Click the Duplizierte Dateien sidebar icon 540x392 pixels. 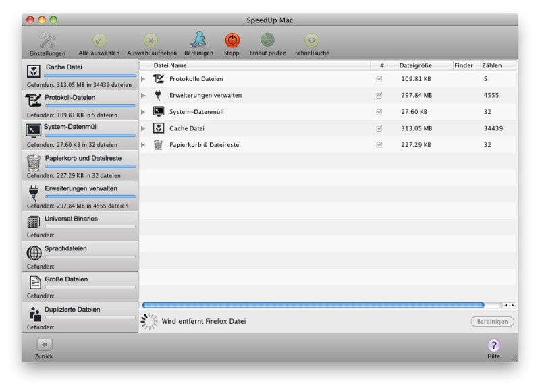pos(35,314)
